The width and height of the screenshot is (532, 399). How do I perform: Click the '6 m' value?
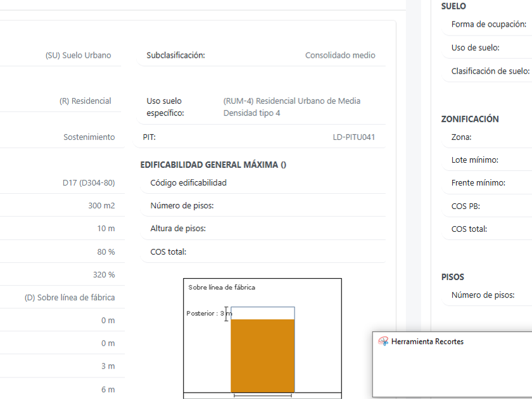coord(108,389)
